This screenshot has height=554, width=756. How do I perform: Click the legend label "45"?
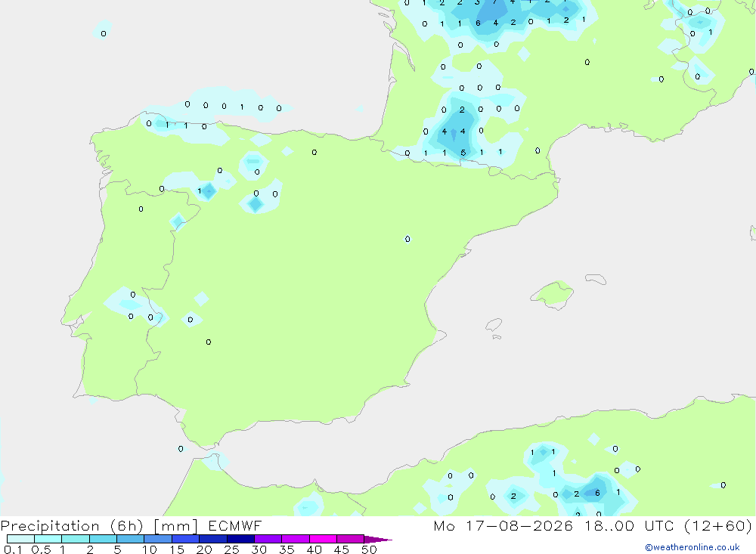342,549
